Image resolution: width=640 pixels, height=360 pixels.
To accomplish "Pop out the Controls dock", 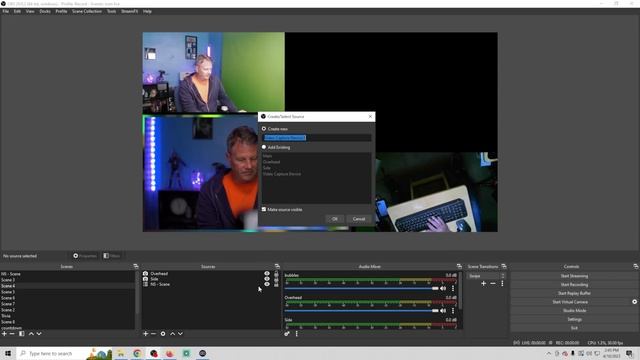I will pos(636,267).
